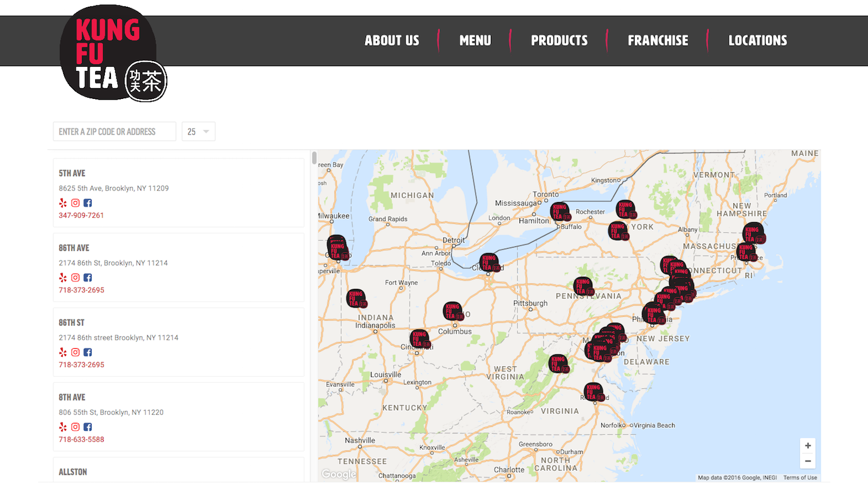Zoom out on the map
This screenshot has width=868, height=489.
(807, 461)
